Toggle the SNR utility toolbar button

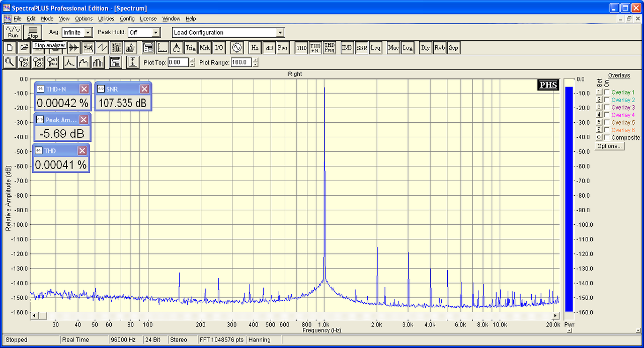[361, 48]
